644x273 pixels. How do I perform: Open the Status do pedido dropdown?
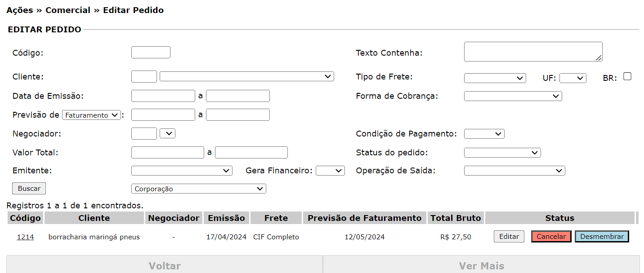pos(502,153)
